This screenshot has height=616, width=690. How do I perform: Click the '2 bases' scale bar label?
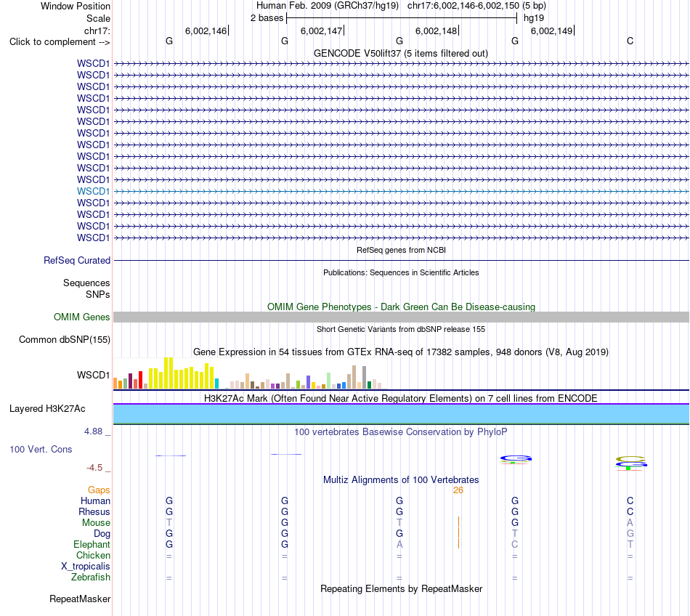267,18
